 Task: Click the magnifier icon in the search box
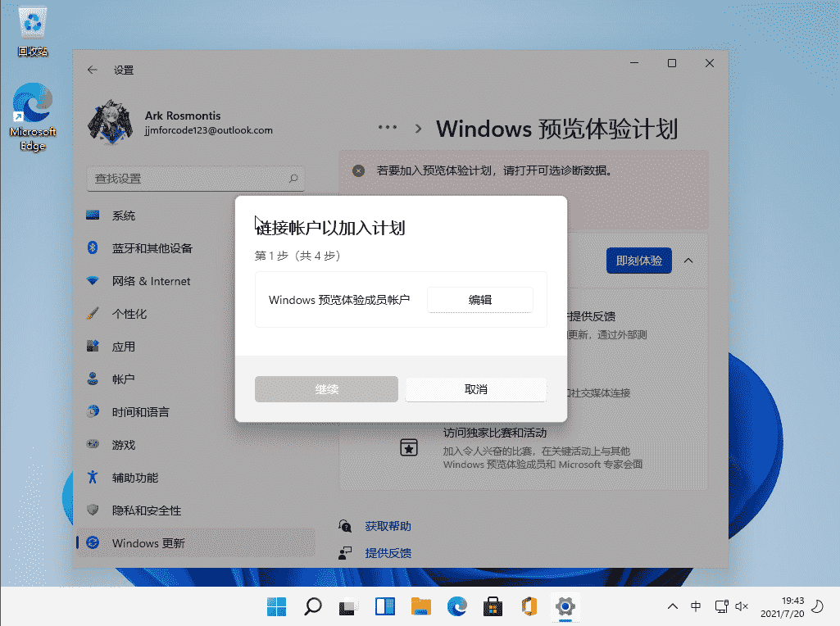(293, 179)
